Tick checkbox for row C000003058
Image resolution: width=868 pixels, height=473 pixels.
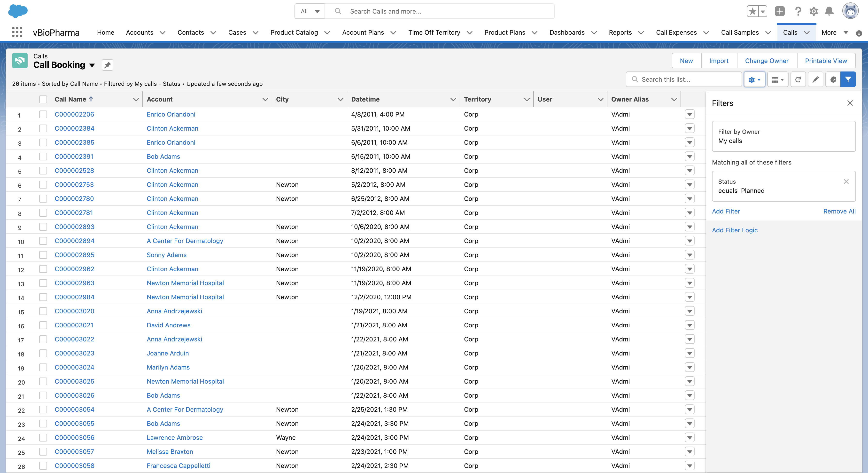point(43,465)
